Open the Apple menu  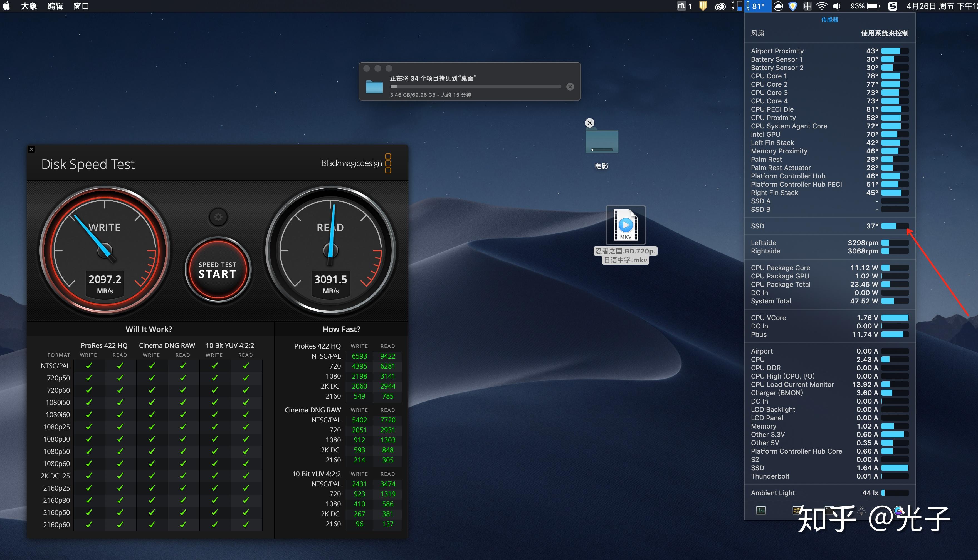7,6
